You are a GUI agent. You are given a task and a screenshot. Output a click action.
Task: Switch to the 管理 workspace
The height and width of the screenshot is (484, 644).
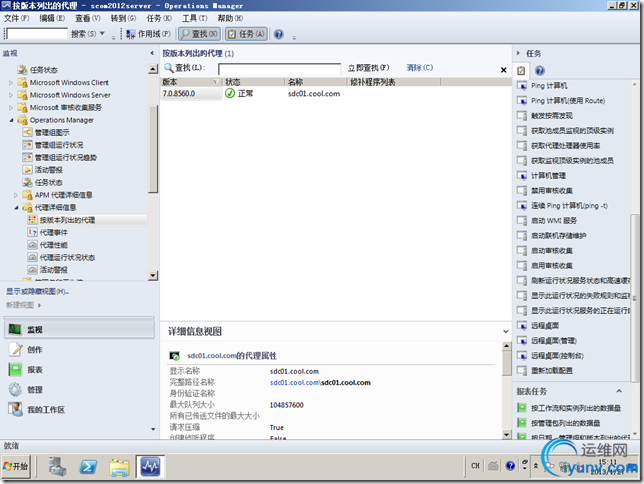point(34,390)
